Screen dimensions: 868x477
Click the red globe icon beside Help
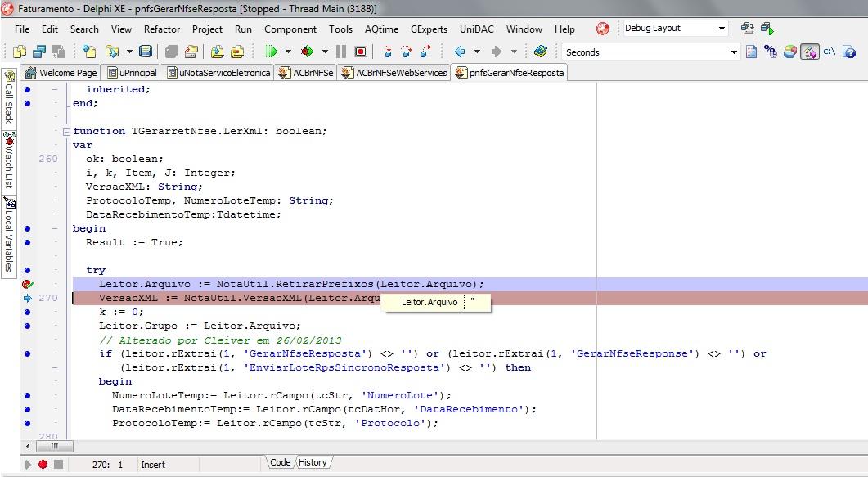pos(602,29)
